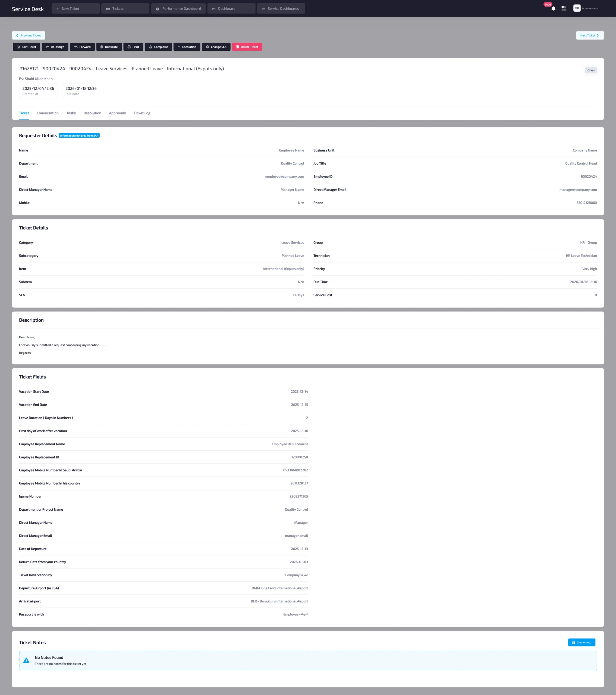The height and width of the screenshot is (695, 616).
Task: Delete Ticket using red button
Action: point(247,47)
